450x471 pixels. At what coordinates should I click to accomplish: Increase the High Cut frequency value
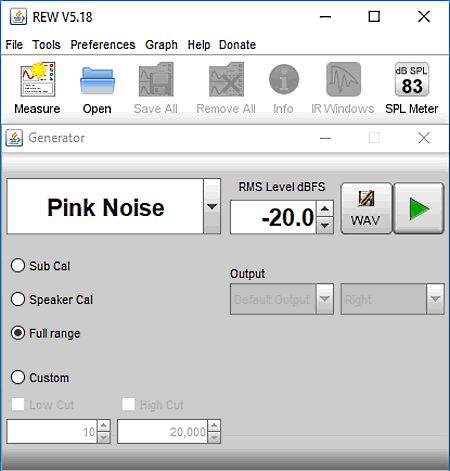(214, 426)
